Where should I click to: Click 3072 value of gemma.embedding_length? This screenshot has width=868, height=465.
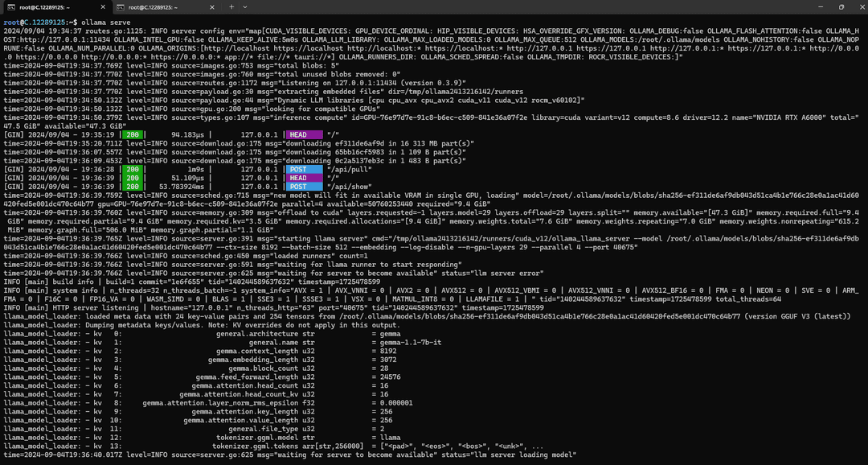(389, 360)
